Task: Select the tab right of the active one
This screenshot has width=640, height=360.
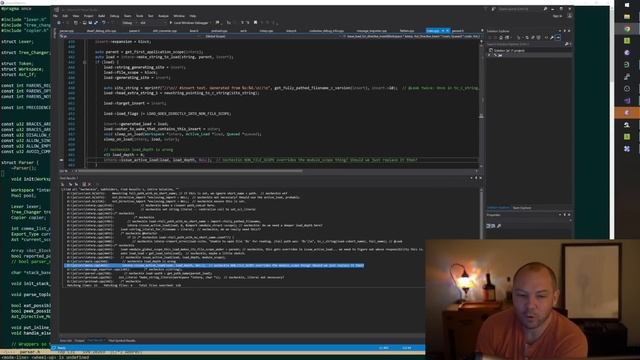Action: click(458, 31)
